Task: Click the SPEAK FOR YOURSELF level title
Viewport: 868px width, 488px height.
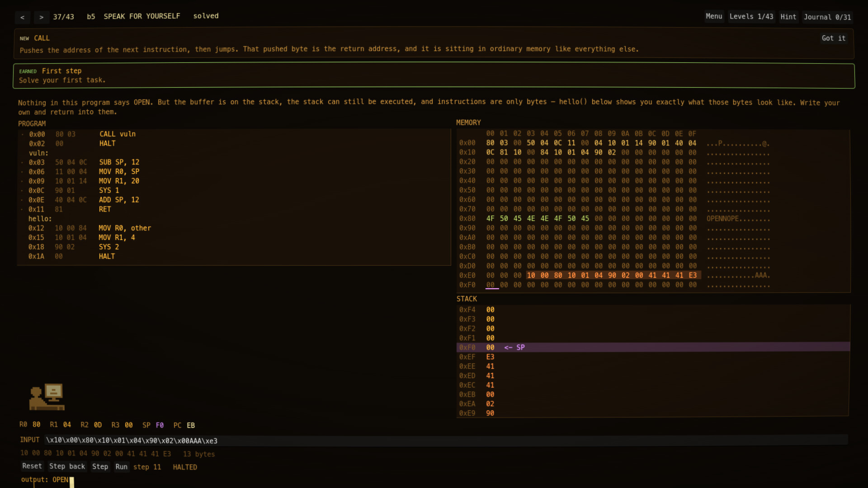Action: pos(142,16)
